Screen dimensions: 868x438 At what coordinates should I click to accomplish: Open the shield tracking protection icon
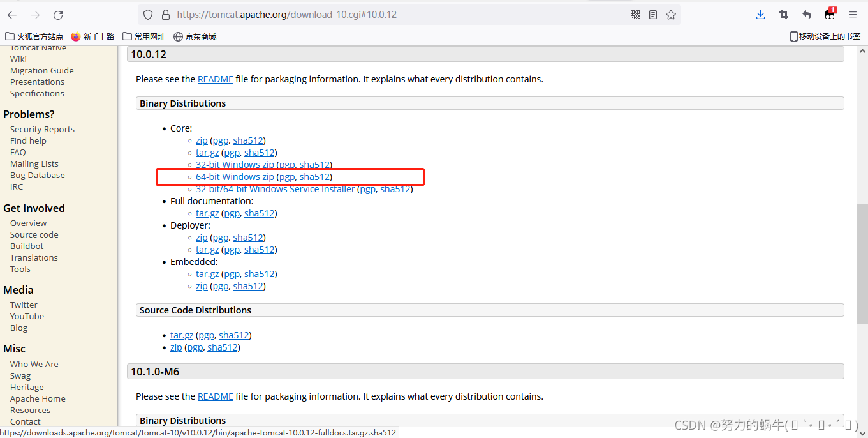click(x=148, y=15)
